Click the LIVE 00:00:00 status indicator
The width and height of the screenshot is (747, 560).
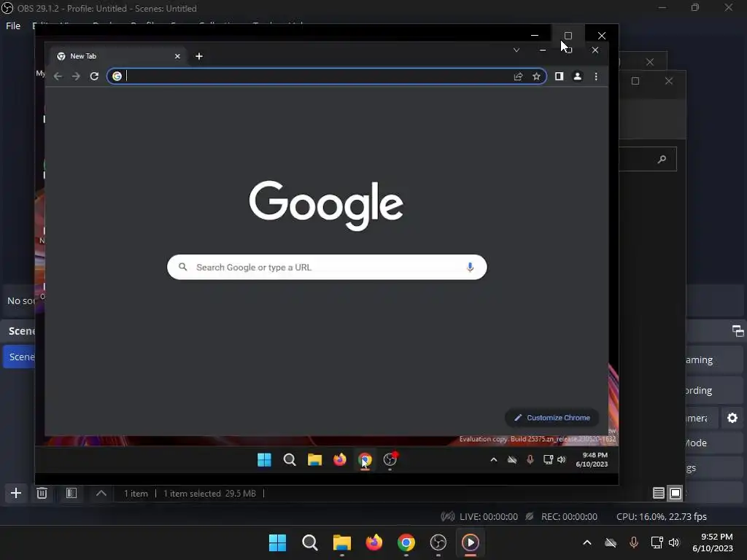tap(479, 517)
